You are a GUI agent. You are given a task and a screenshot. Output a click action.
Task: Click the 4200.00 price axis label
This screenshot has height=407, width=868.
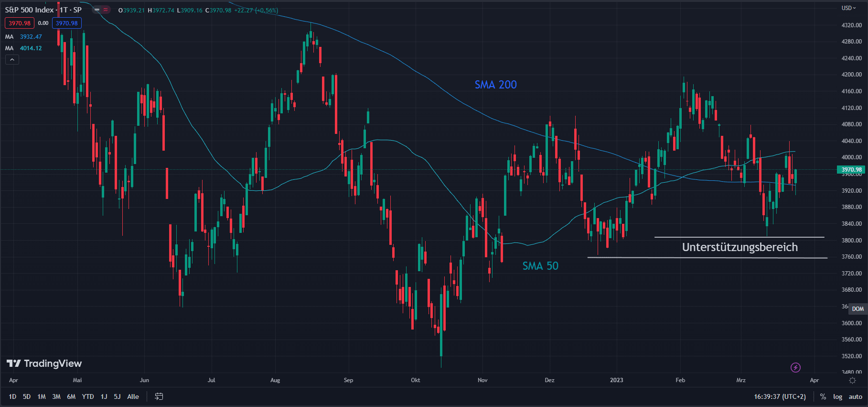(852, 75)
